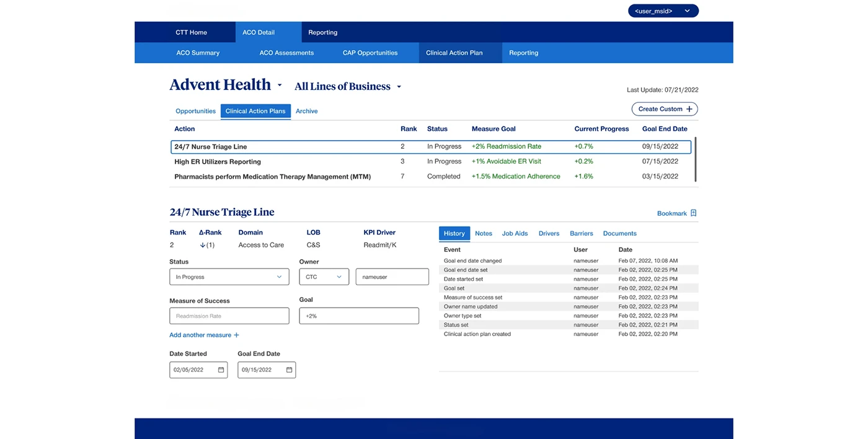Open the Status In Progress dropdown
Viewport: 868px width, 439px height.
click(229, 277)
